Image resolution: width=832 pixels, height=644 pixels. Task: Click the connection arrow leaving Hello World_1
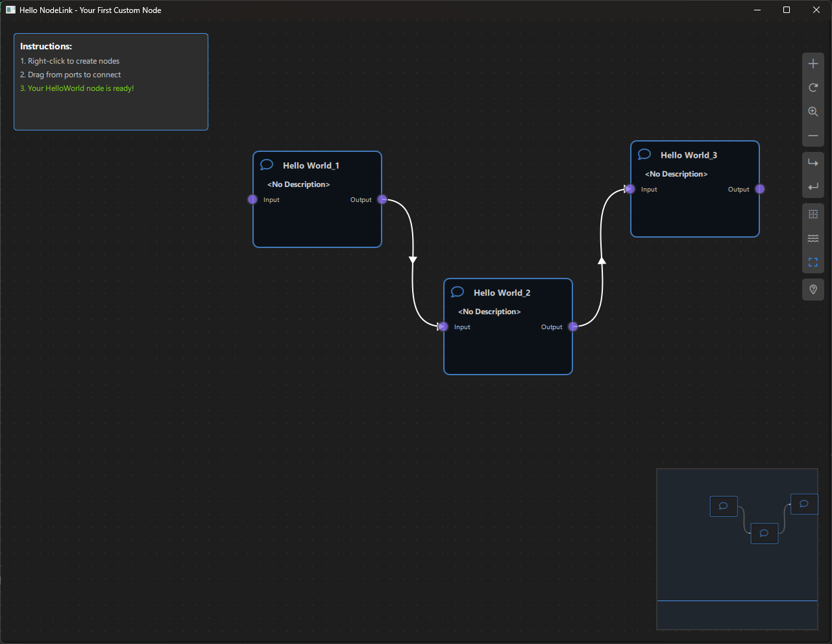pos(413,260)
